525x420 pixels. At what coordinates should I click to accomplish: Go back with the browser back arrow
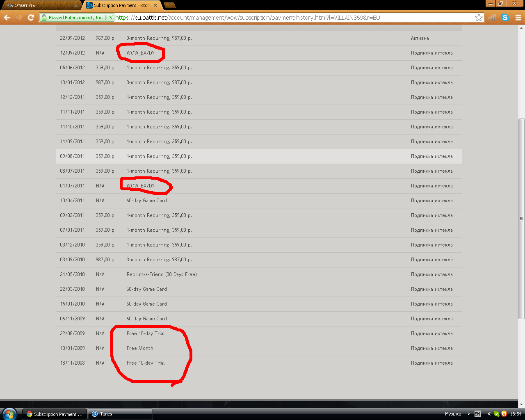tap(7, 18)
